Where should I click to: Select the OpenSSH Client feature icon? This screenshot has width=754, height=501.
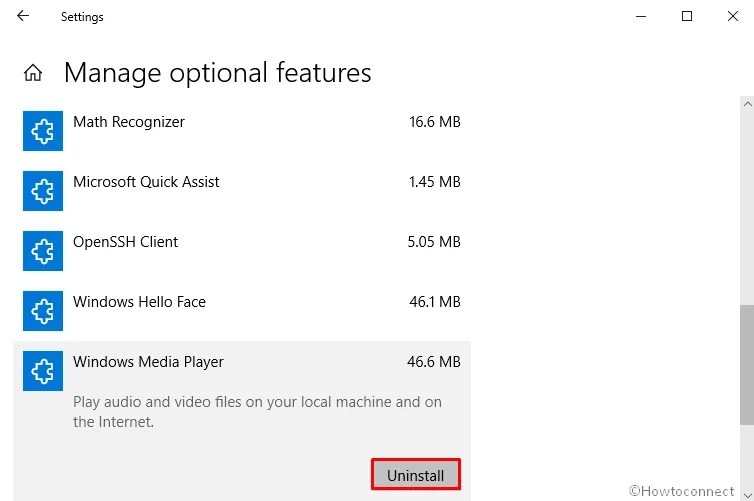click(x=43, y=251)
